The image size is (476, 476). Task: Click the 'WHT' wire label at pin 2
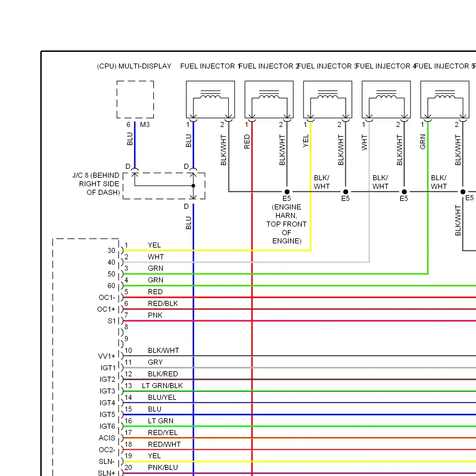coord(156,257)
